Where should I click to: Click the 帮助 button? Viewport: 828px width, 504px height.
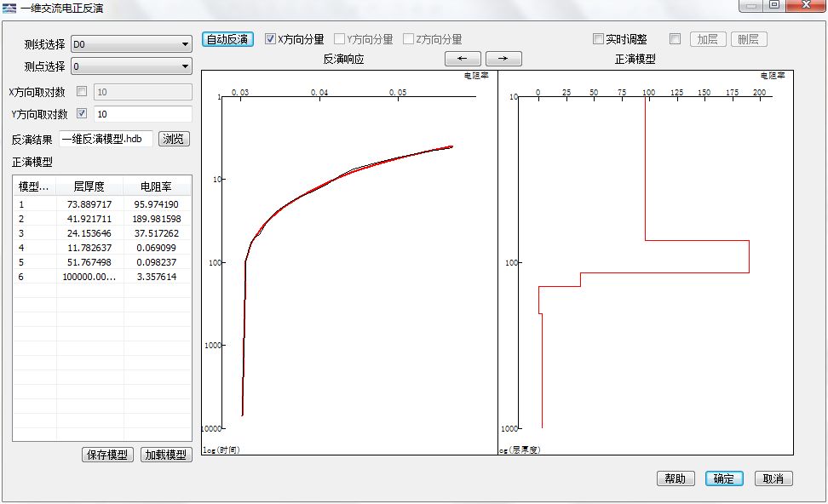(676, 478)
